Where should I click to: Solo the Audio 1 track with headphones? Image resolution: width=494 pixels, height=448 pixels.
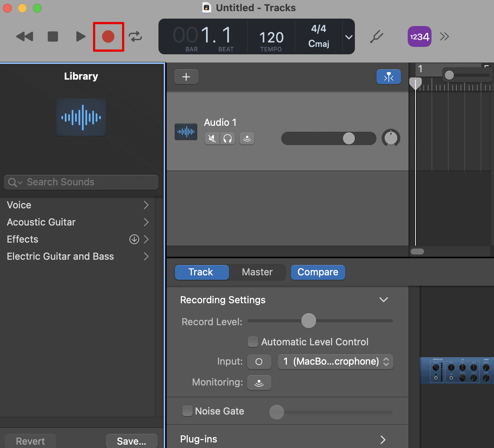(x=228, y=138)
